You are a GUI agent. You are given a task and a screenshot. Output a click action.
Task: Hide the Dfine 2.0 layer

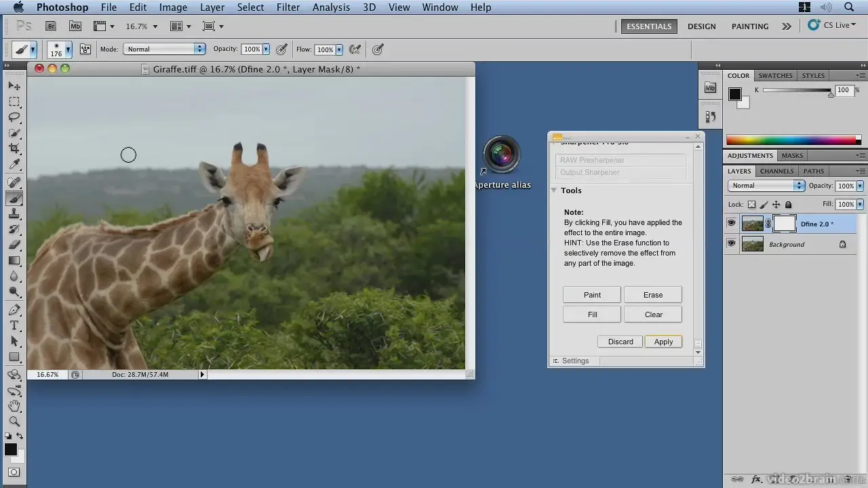(731, 223)
